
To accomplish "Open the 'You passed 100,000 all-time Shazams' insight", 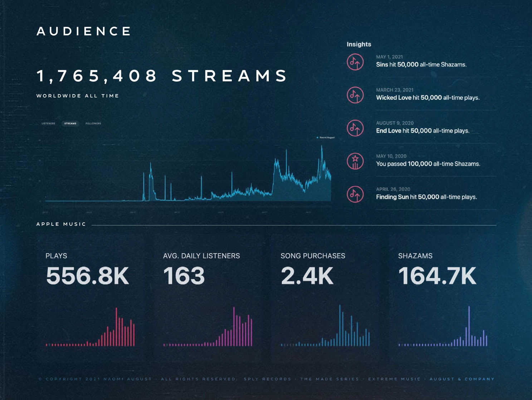I will 428,164.
